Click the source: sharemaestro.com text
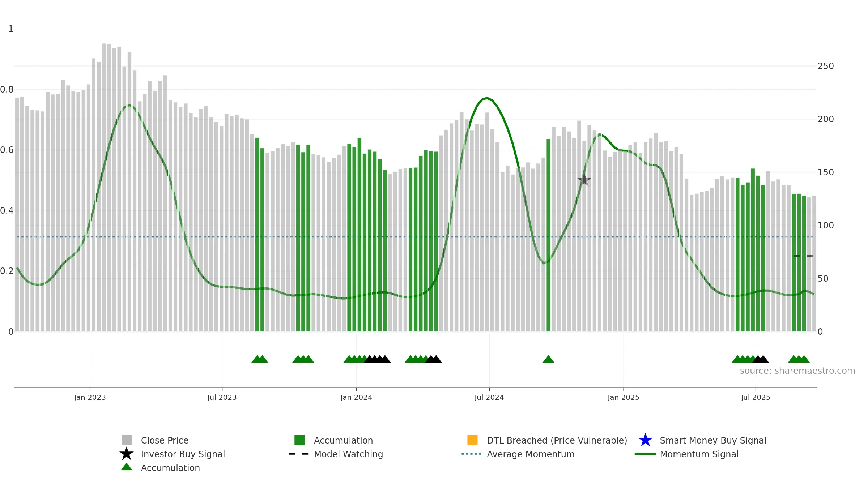 coord(797,371)
